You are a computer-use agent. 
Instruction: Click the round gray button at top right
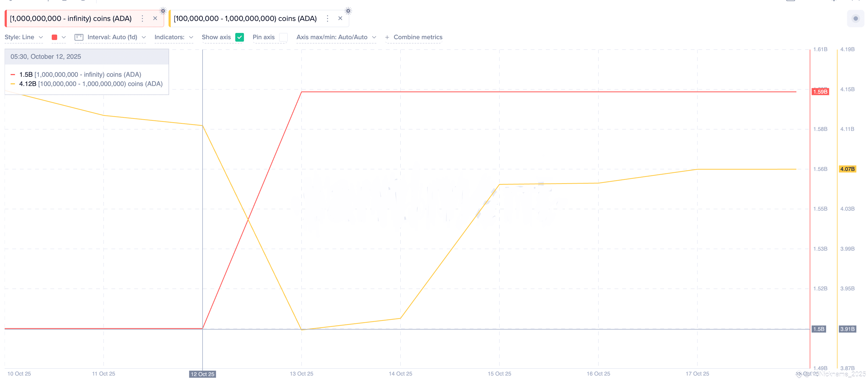pos(855,19)
